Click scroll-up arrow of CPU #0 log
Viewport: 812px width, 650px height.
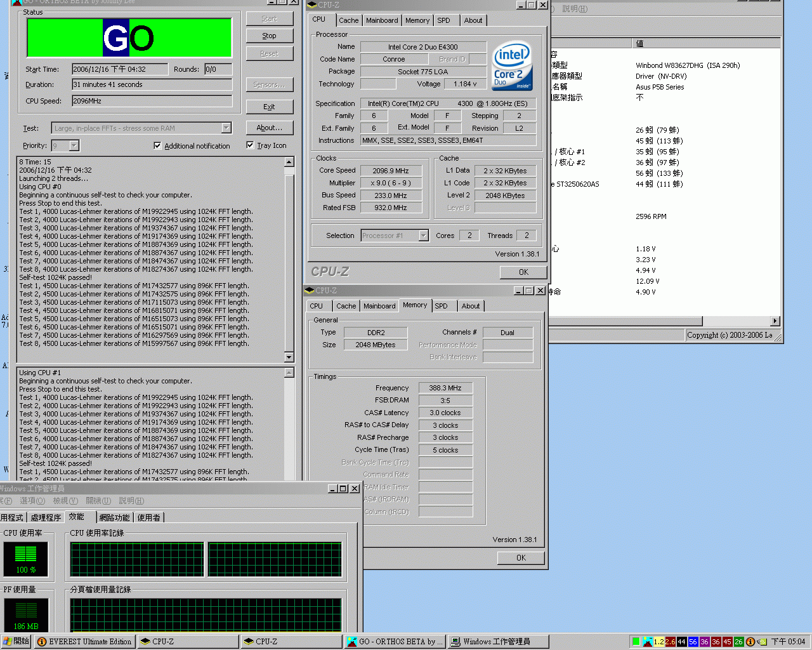coord(289,162)
